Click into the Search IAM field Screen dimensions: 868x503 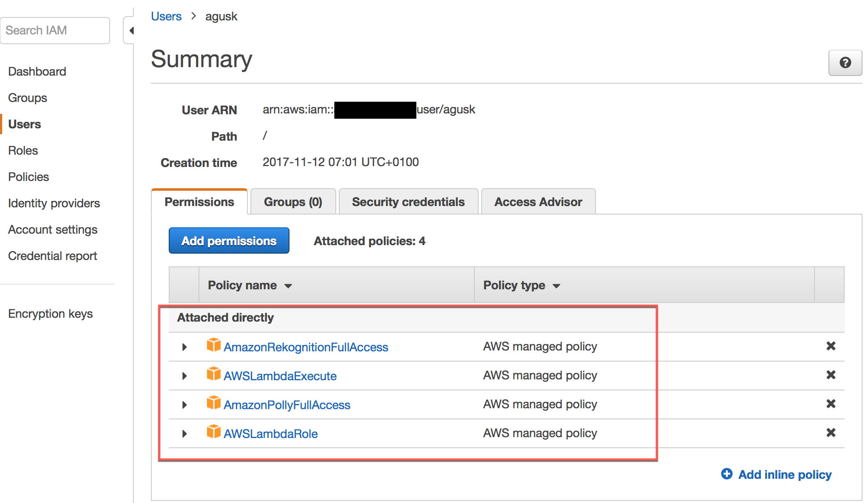pyautogui.click(x=55, y=31)
